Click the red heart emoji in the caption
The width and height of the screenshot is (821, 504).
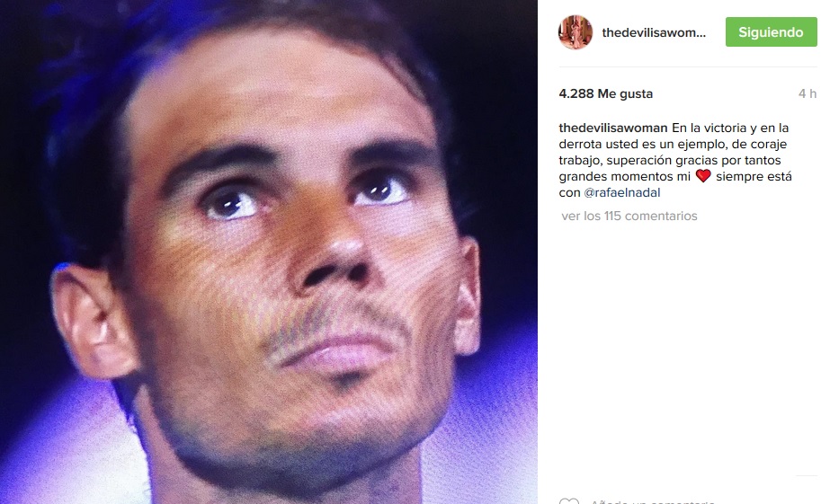pyautogui.click(x=703, y=176)
